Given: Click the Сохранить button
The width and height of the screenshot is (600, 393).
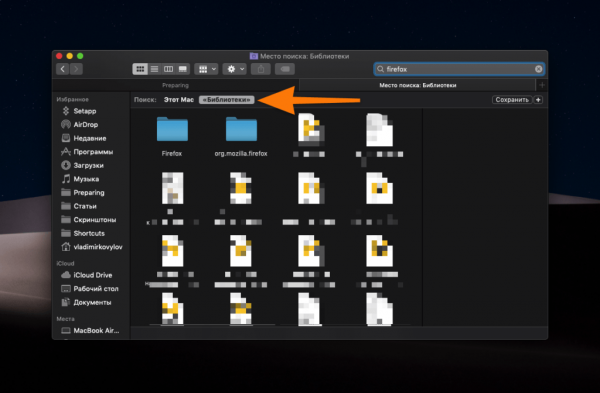Looking at the screenshot, I should point(512,100).
